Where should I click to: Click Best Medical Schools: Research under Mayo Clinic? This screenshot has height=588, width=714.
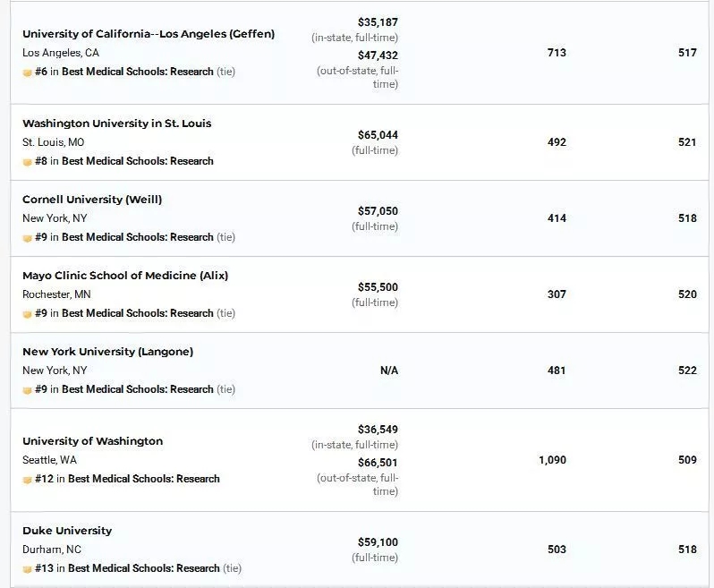pos(138,313)
